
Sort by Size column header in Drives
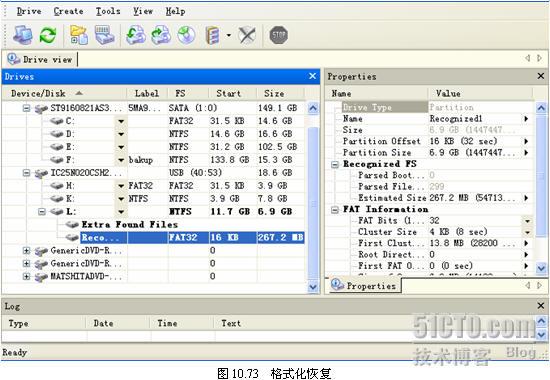point(281,93)
